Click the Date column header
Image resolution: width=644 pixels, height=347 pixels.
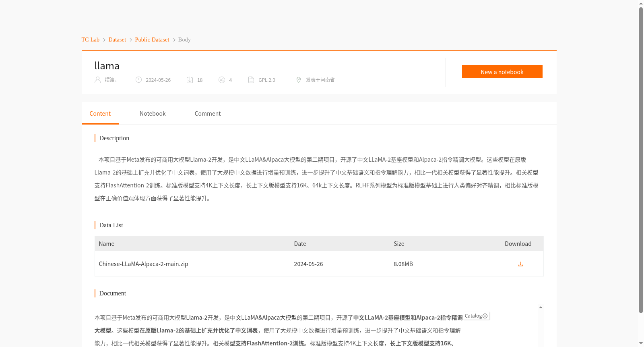(300, 244)
